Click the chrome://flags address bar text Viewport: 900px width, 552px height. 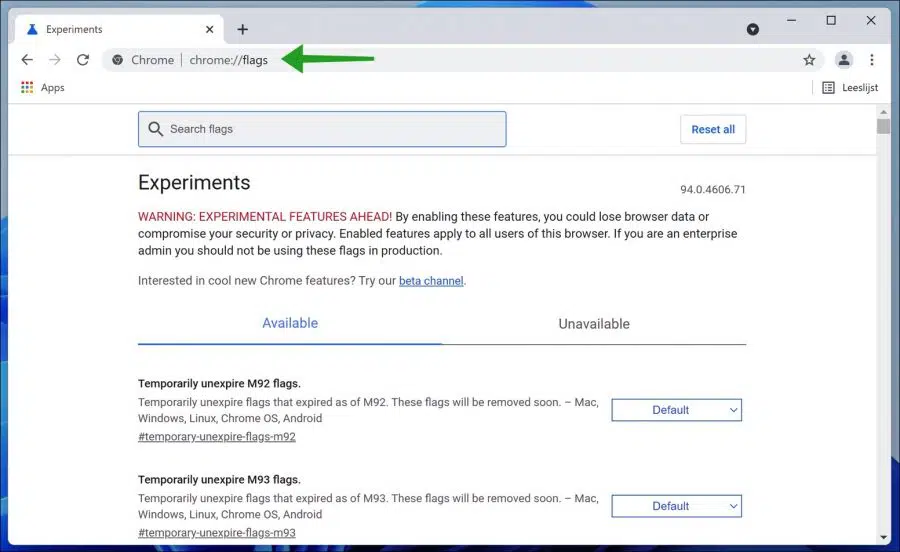[x=228, y=60]
